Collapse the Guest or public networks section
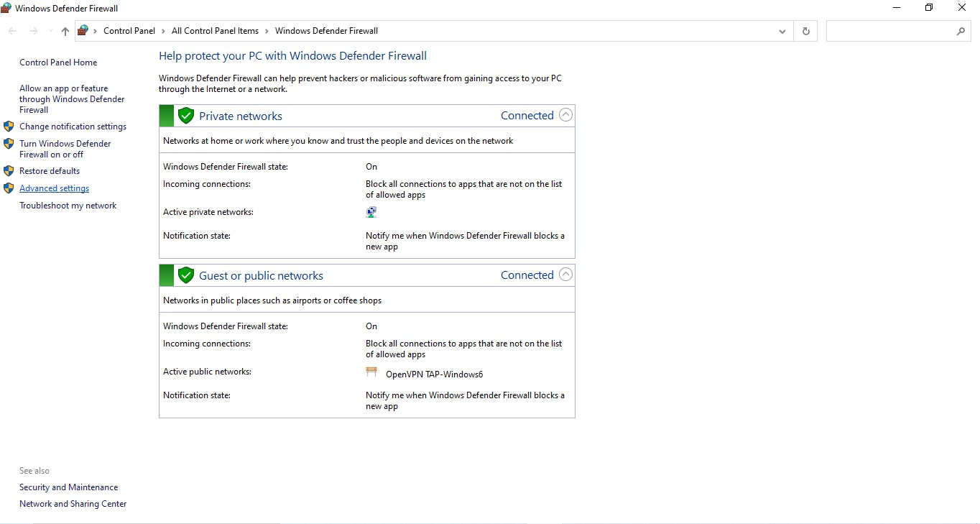Screen dimensions: 980x524 565,274
